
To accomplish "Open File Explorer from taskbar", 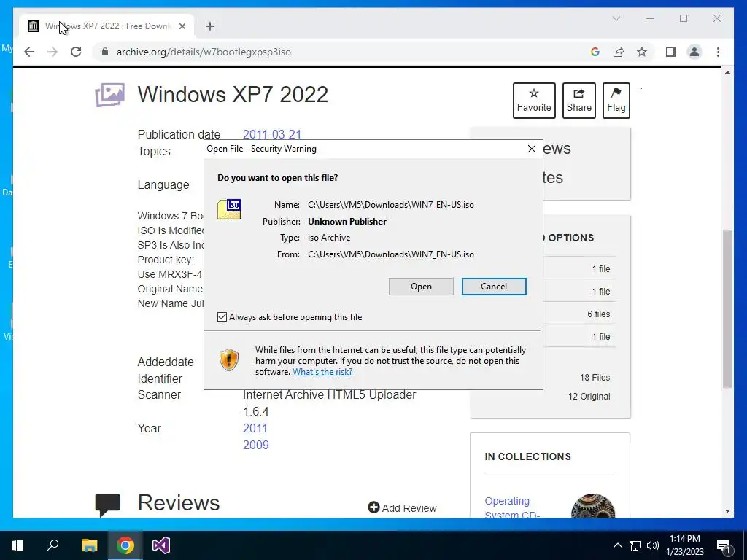I will coord(89,545).
